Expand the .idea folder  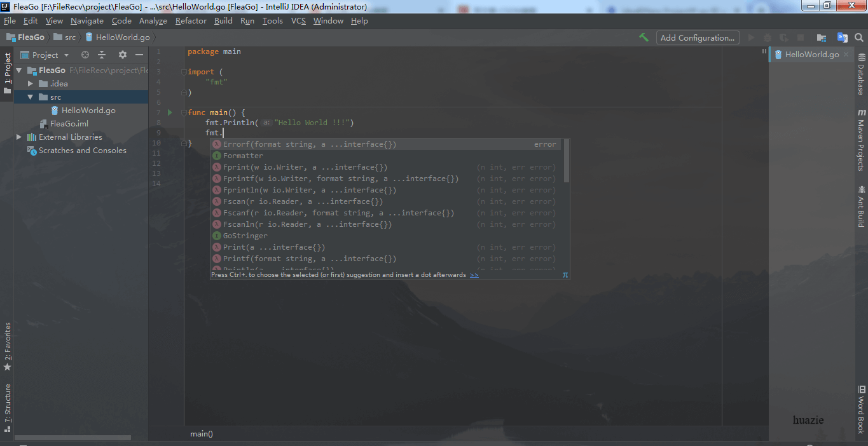point(30,84)
